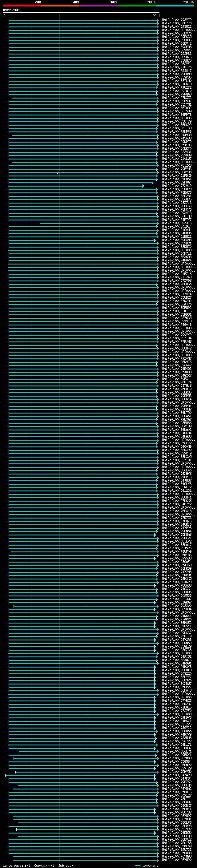This screenshot has height=868, width=197.
Task: Select the UniRef100_A7NXZ2 hit label
Action: tap(177, 98)
